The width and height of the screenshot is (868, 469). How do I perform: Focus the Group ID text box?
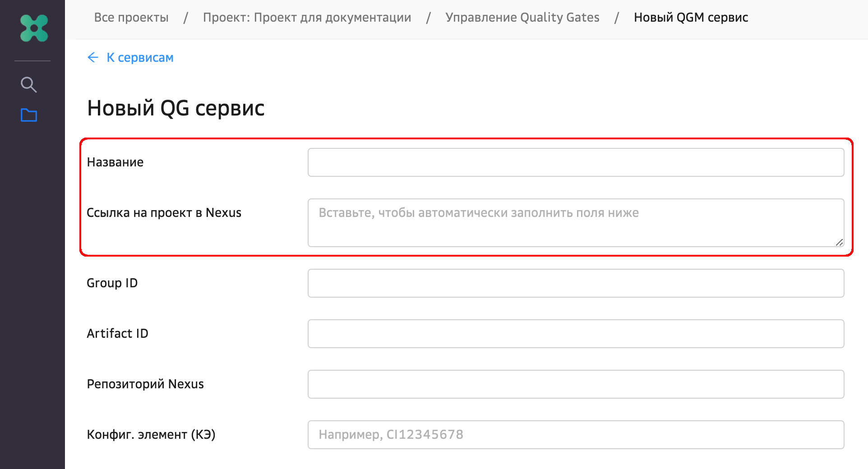576,283
